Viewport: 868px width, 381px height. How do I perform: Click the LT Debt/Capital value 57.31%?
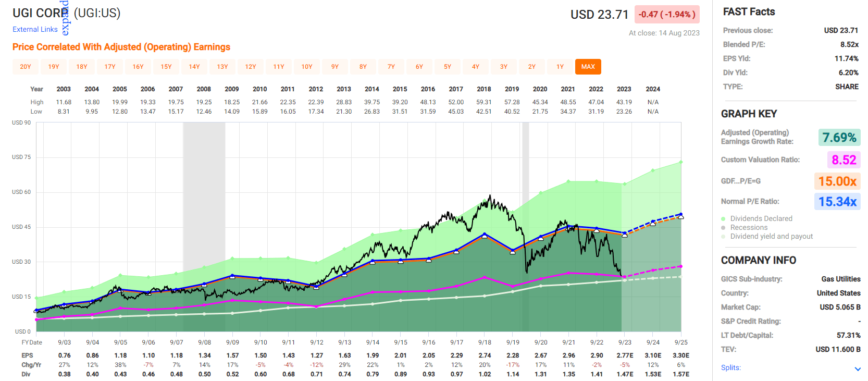(848, 335)
